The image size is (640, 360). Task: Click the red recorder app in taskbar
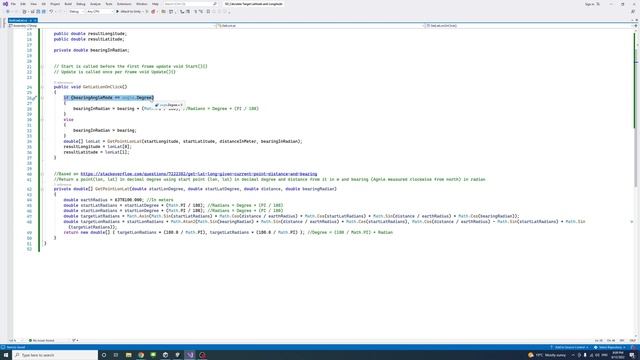point(202,355)
